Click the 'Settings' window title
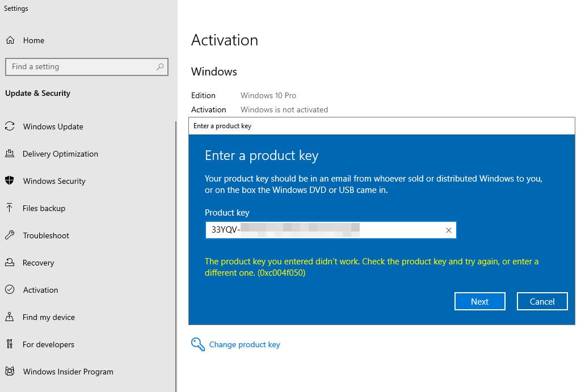Screen dimensions: 581x392 point(16,8)
